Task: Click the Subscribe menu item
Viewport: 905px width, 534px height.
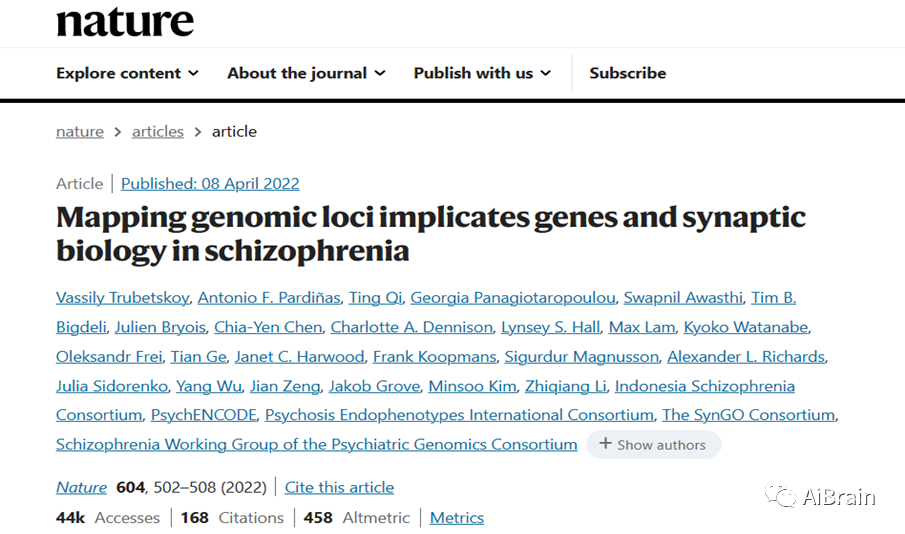Action: point(627,73)
